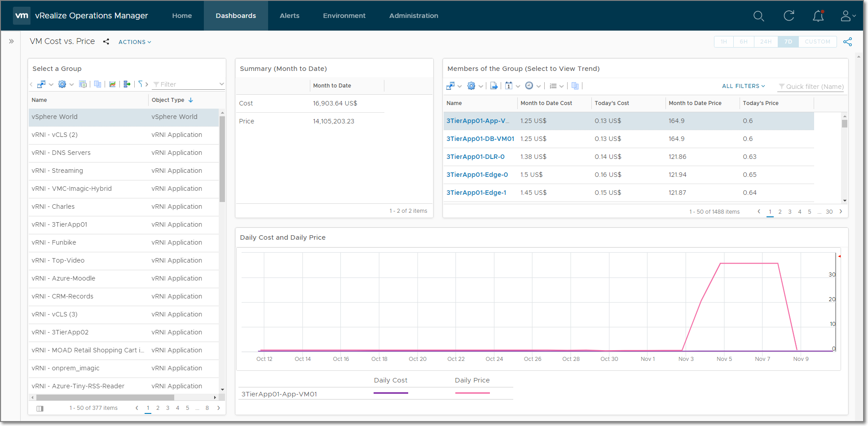Open the 3TierApp01-DB-VM01 link

pyautogui.click(x=480, y=139)
